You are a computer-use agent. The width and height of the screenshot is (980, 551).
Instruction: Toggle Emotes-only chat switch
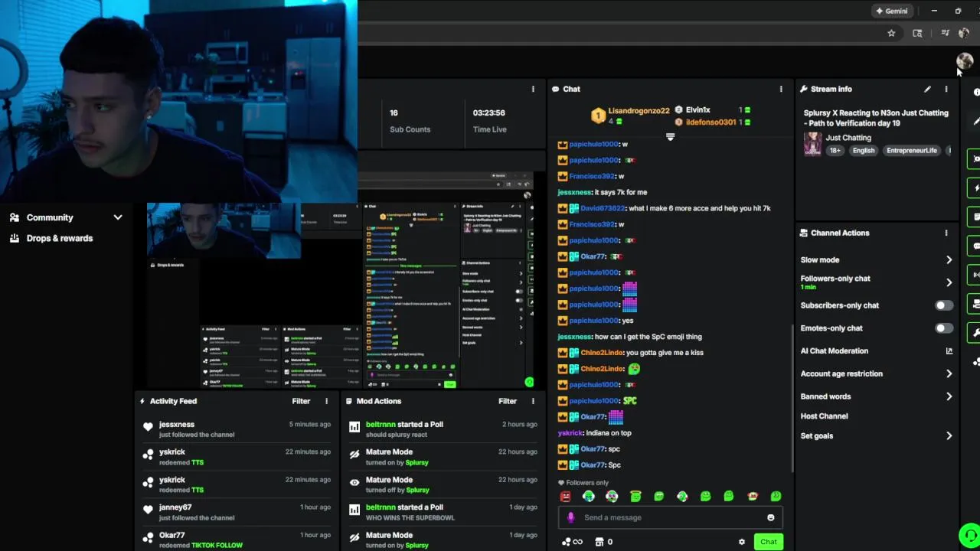(x=944, y=328)
